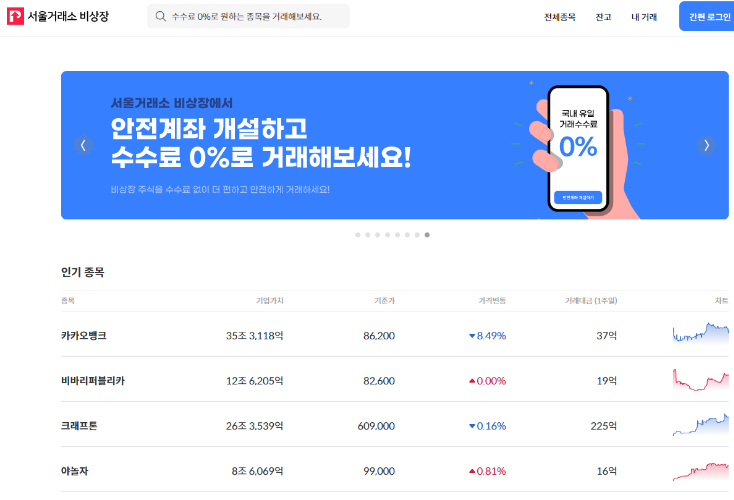Select the third carousel dot
Viewport: 734px width, 500px height.
(x=377, y=235)
